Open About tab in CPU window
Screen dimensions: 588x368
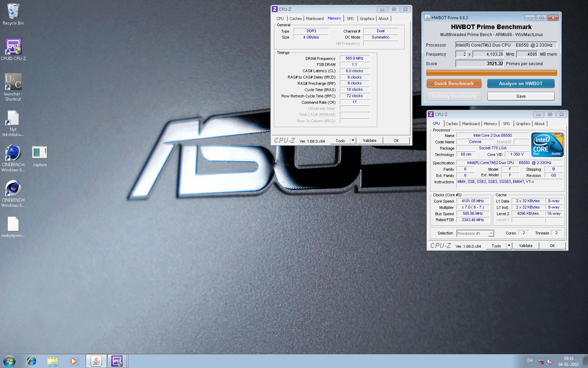[x=540, y=124]
